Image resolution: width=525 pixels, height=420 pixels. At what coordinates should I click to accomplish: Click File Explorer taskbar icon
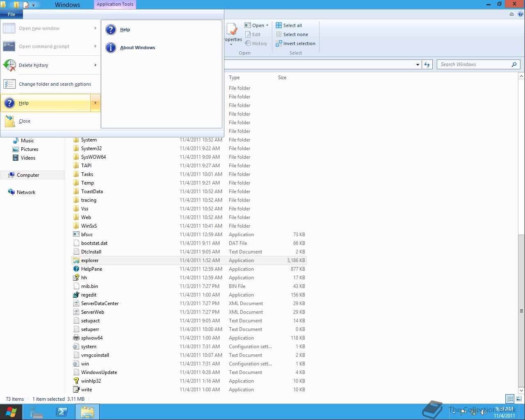click(x=87, y=412)
